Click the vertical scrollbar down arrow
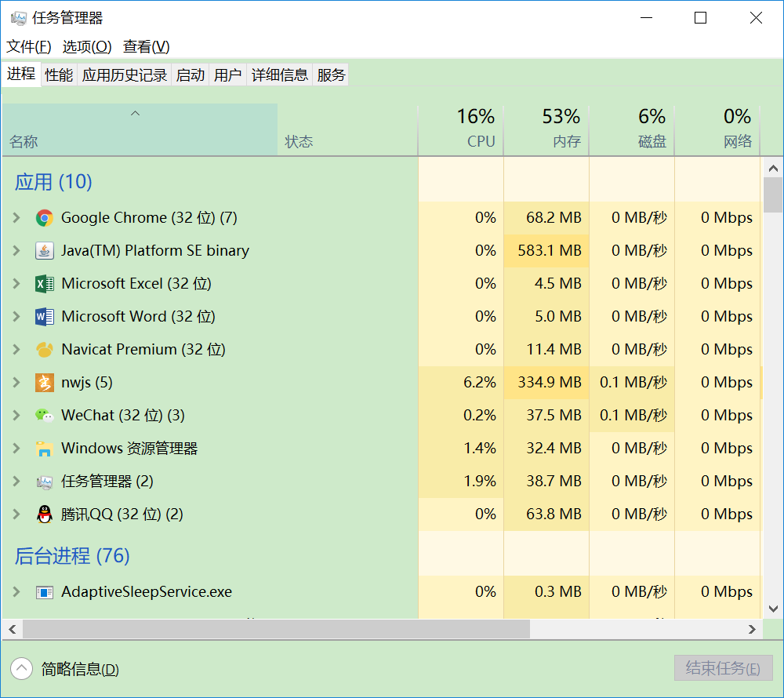784x698 pixels. (773, 609)
